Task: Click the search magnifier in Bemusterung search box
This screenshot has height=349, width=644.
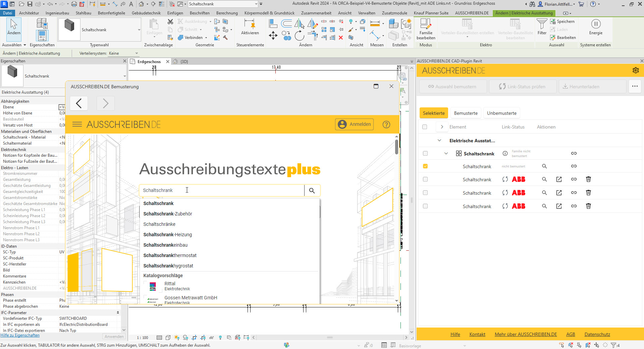Action: pyautogui.click(x=312, y=191)
